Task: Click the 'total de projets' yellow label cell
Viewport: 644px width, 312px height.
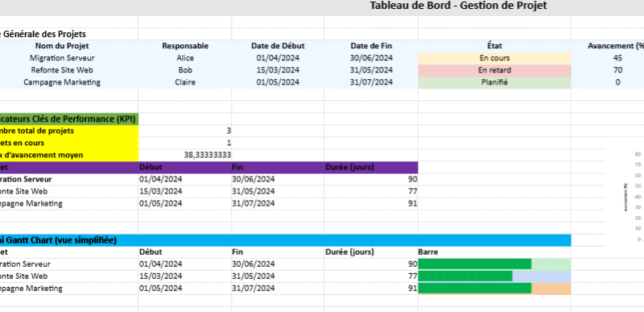Action: 69,131
